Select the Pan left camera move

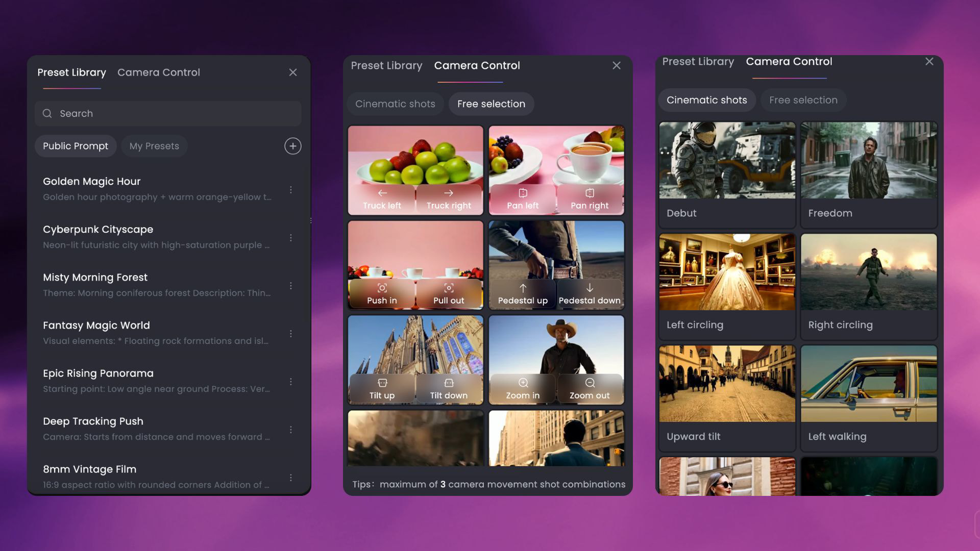523,199
